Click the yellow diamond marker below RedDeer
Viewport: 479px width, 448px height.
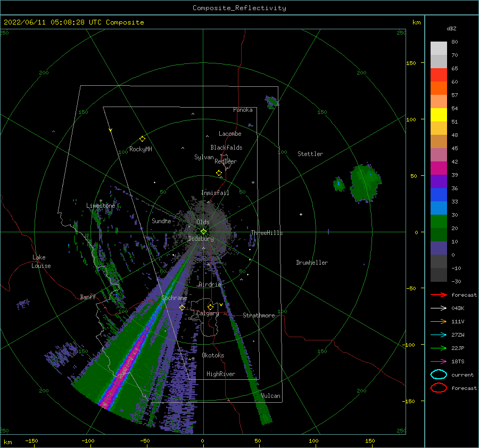point(219,173)
